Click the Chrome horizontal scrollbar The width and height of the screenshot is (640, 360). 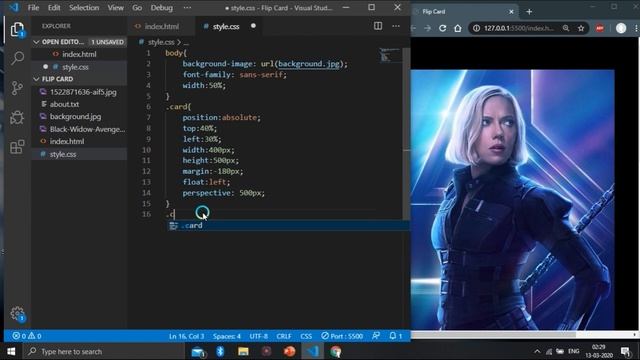(493, 335)
